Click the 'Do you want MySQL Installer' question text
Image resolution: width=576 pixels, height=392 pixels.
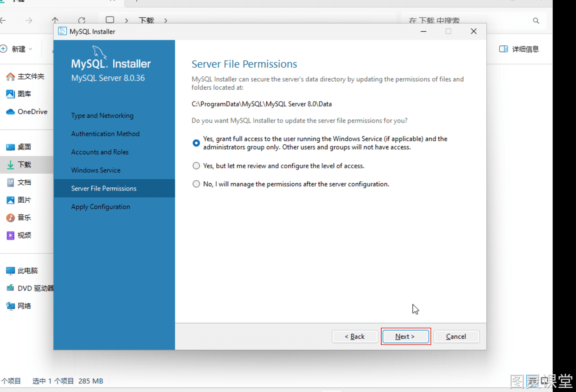point(300,121)
